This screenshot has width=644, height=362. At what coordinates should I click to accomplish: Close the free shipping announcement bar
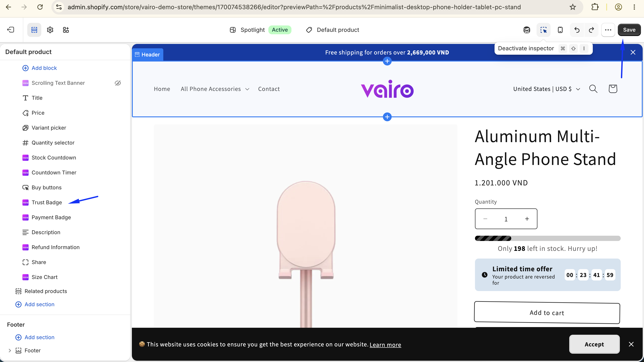coord(633,52)
